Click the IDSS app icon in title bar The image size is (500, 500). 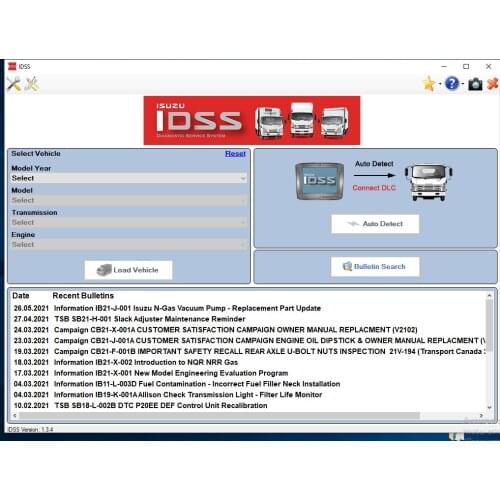12,66
